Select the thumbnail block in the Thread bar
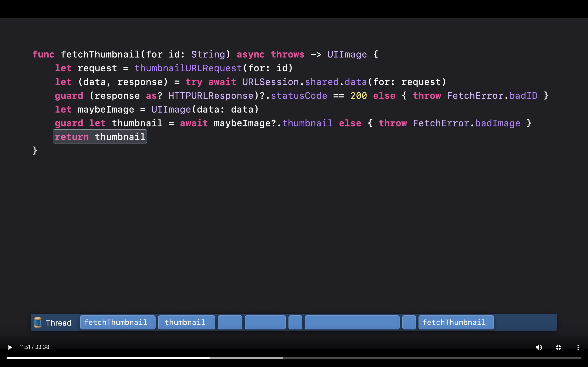Screen dimensions: 588x367 click(x=186, y=322)
